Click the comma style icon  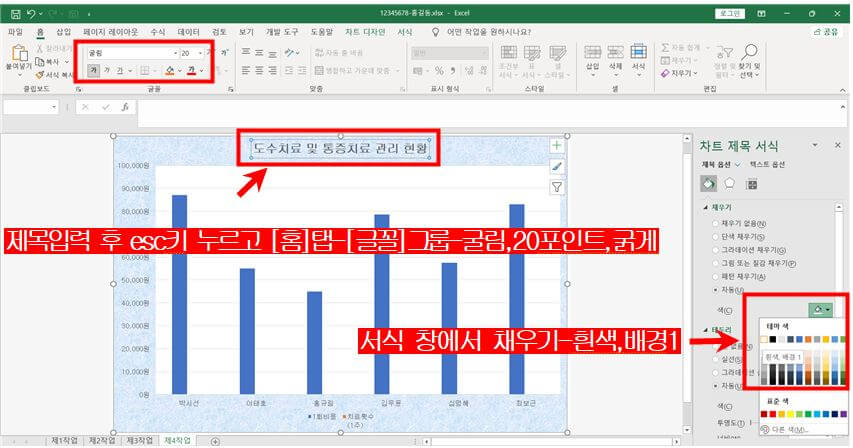[x=453, y=71]
